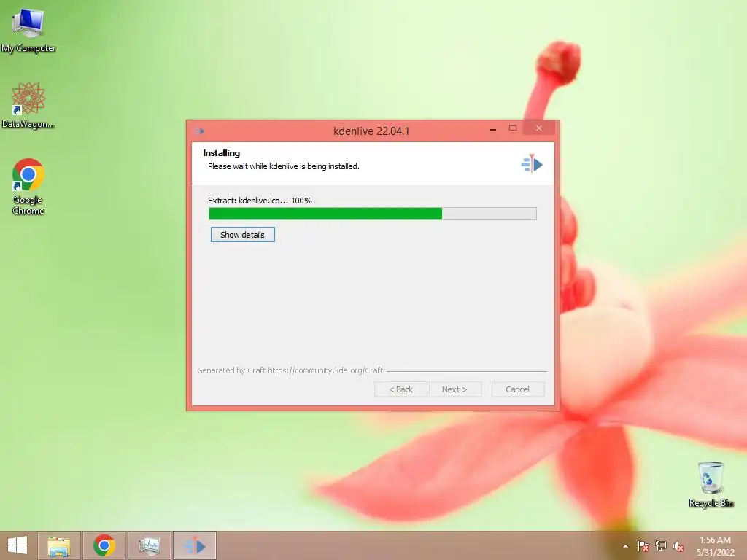Close the kdenlive installer window
Viewport: 747px width, 560px height.
click(x=539, y=128)
